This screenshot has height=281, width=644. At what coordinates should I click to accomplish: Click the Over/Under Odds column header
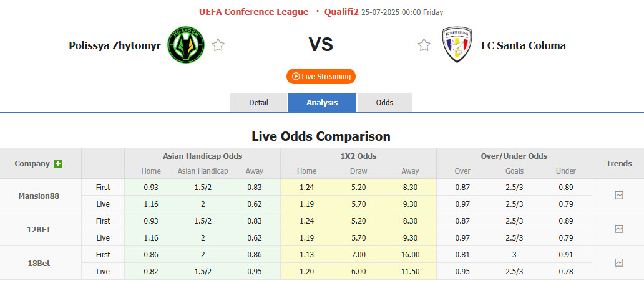click(x=514, y=156)
